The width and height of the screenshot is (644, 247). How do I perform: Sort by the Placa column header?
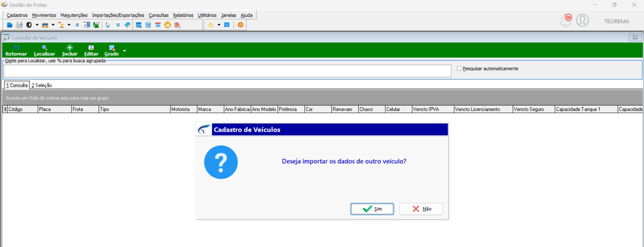(55, 109)
